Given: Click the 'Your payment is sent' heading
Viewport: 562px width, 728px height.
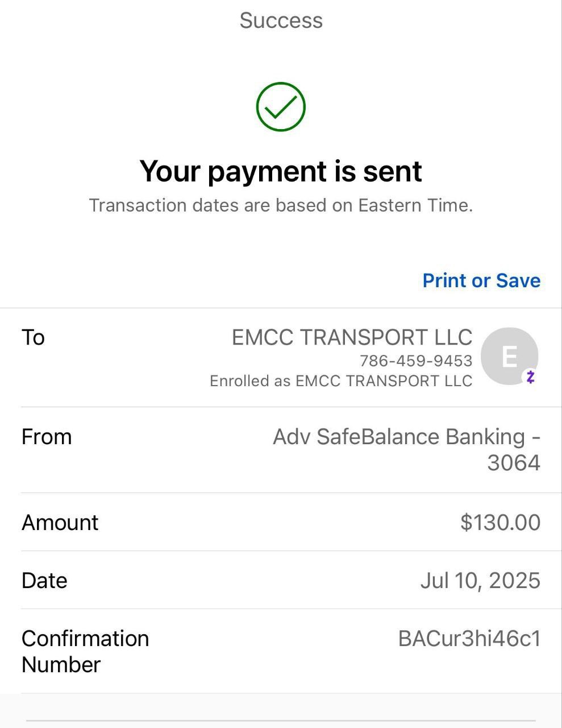Looking at the screenshot, I should point(281,171).
